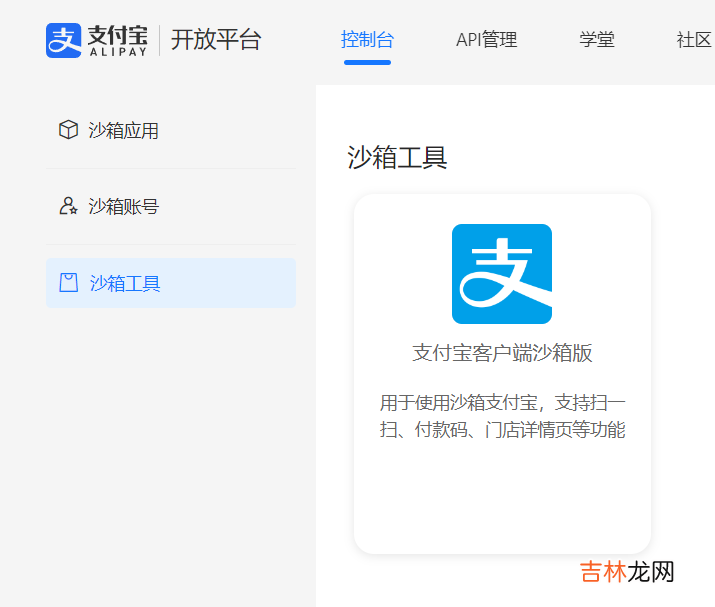The width and height of the screenshot is (715, 607).
Task: Click the user icon beside 沙箱账号
Action: [x=68, y=206]
